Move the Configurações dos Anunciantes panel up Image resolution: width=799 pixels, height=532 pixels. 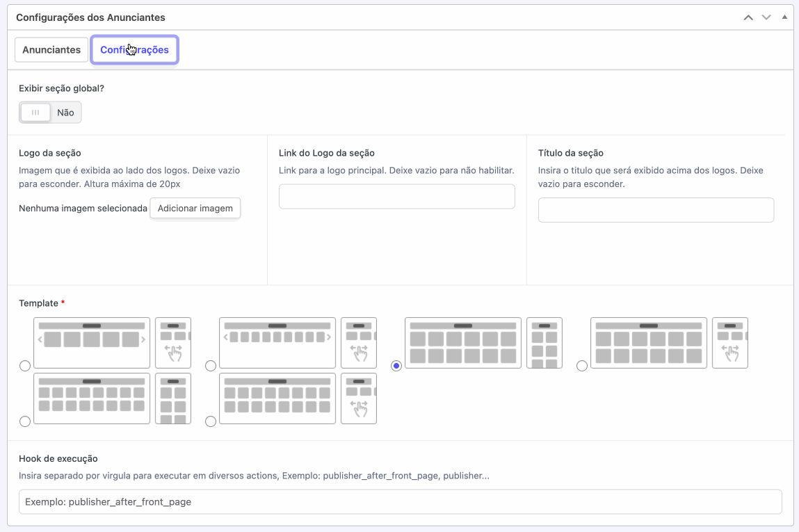(748, 17)
